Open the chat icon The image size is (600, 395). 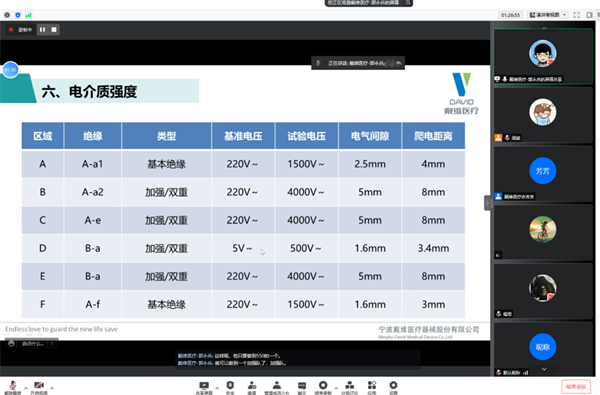[x=302, y=387]
